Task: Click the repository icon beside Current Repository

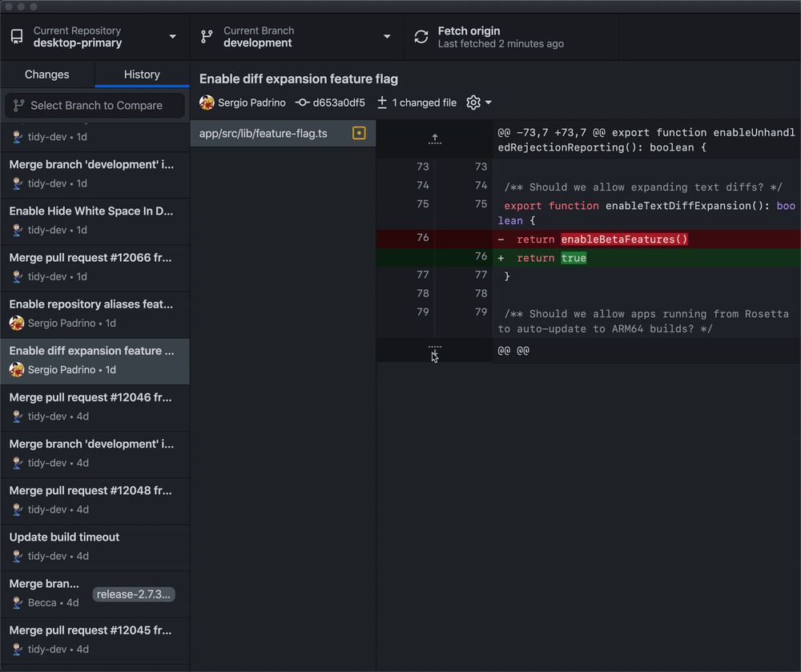Action: (17, 37)
